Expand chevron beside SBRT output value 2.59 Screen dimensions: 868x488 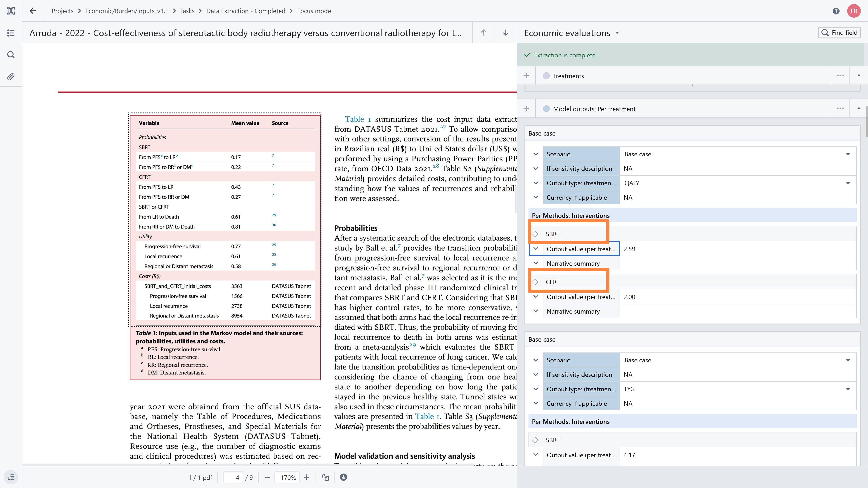(536, 249)
